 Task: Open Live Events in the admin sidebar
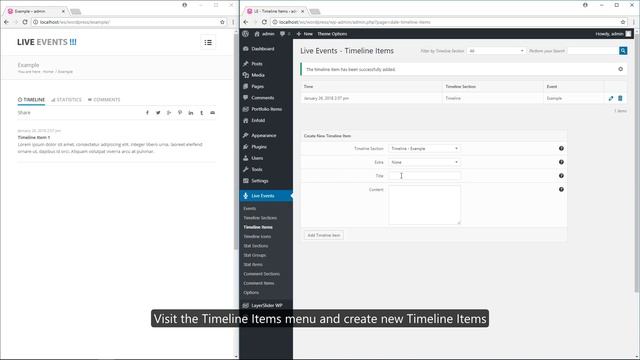266,196
